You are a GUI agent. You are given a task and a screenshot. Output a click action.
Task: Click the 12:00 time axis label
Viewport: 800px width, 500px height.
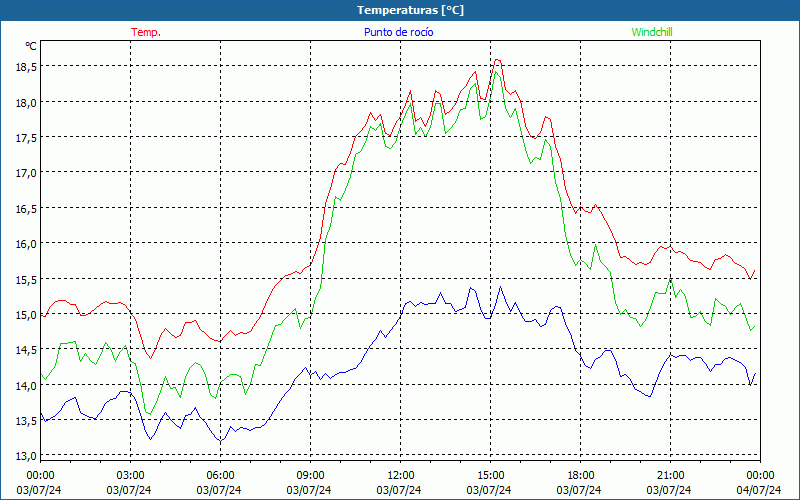[x=400, y=475]
